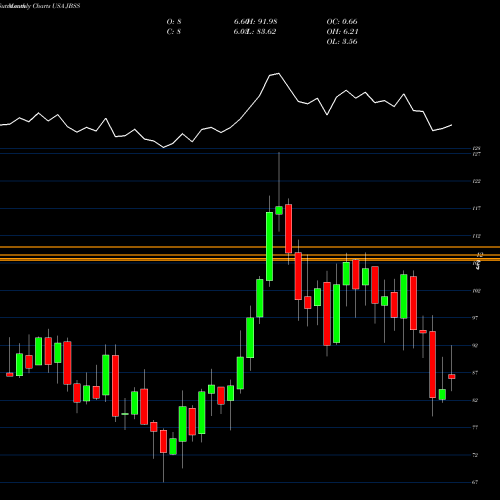Click the tallest green candle rising past 112
The image size is (500, 500).
269,246
